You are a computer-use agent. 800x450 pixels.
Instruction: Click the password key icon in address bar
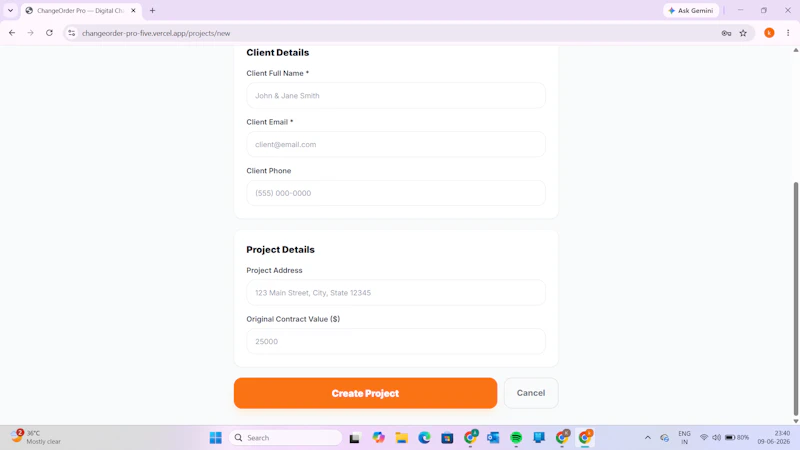(x=726, y=33)
